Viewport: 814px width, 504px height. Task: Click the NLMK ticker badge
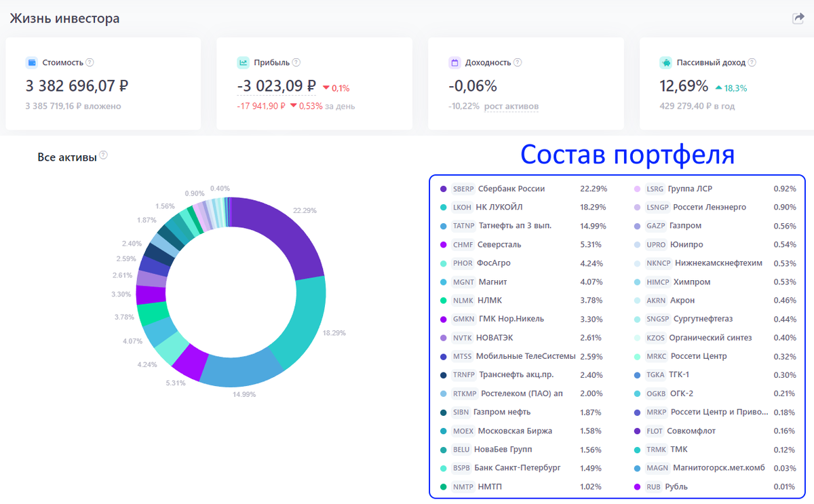click(x=463, y=301)
